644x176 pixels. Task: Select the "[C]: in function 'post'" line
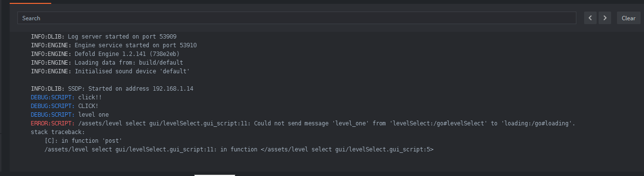[x=83, y=141]
